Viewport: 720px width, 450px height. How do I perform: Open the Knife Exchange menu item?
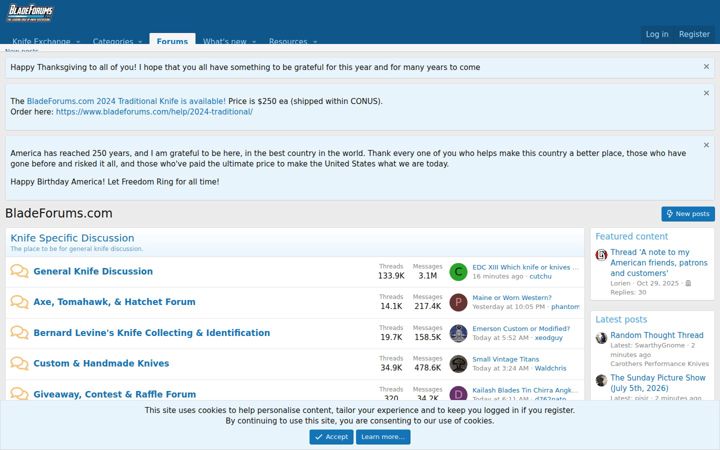click(x=41, y=41)
